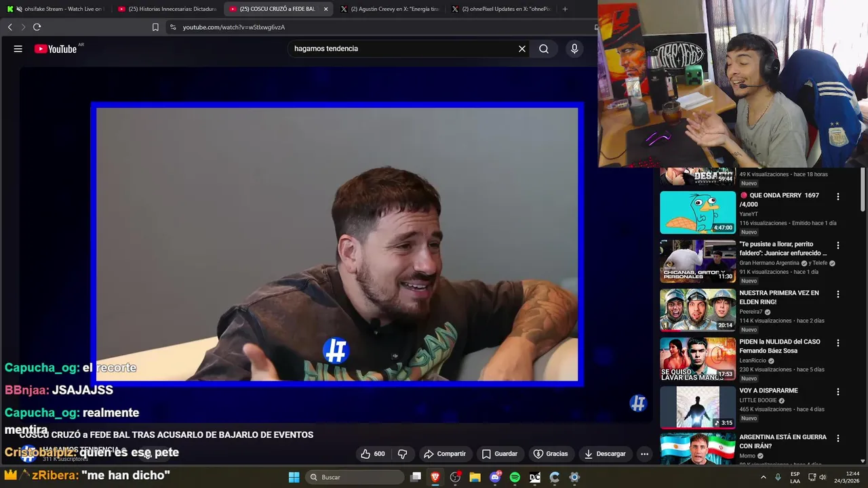This screenshot has width=868, height=488.
Task: Open the YouTube hamburger guide menu
Action: point(18,49)
